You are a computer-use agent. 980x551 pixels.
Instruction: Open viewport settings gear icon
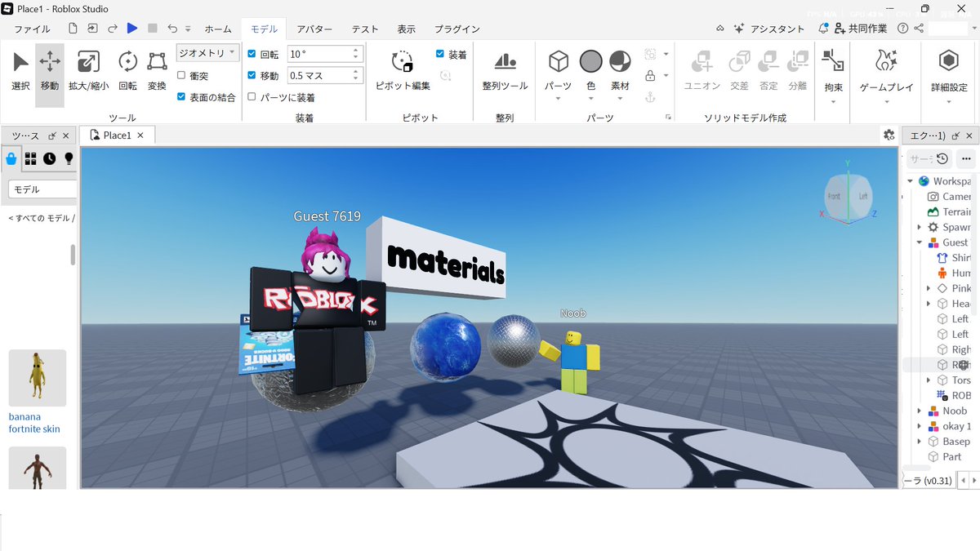[889, 135]
